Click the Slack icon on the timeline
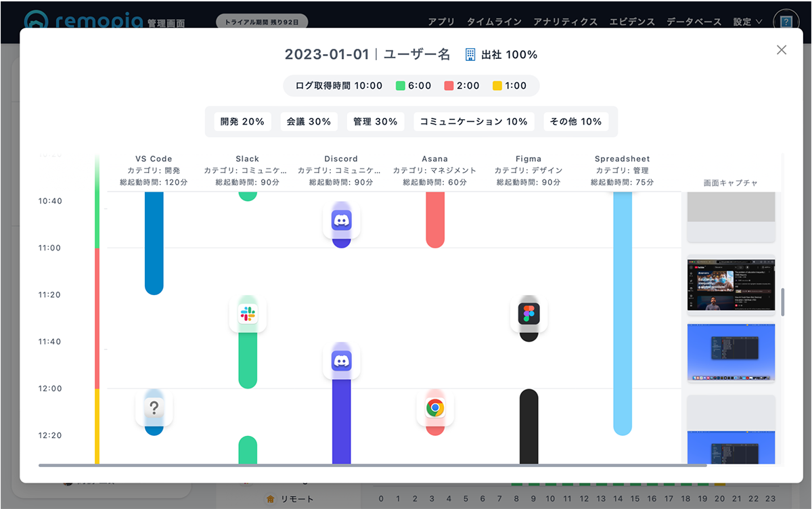 [x=248, y=313]
